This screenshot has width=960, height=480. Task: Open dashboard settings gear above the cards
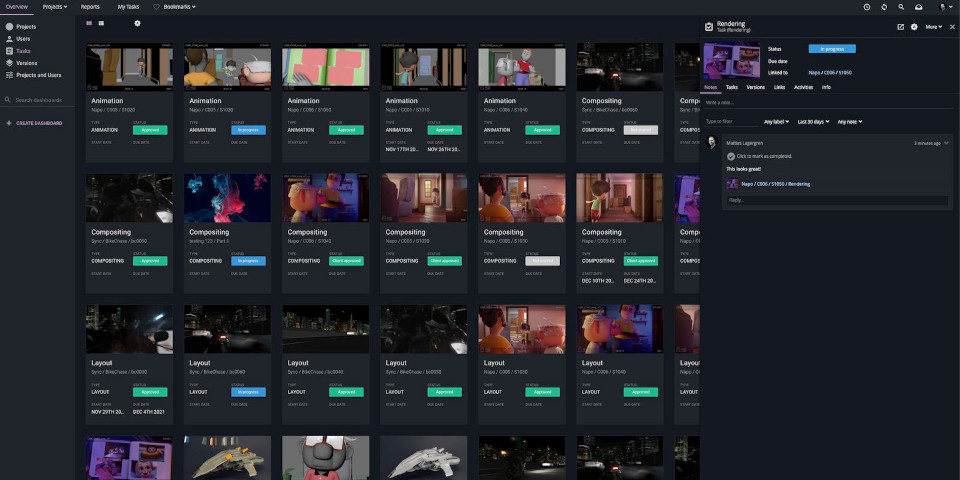pos(138,22)
